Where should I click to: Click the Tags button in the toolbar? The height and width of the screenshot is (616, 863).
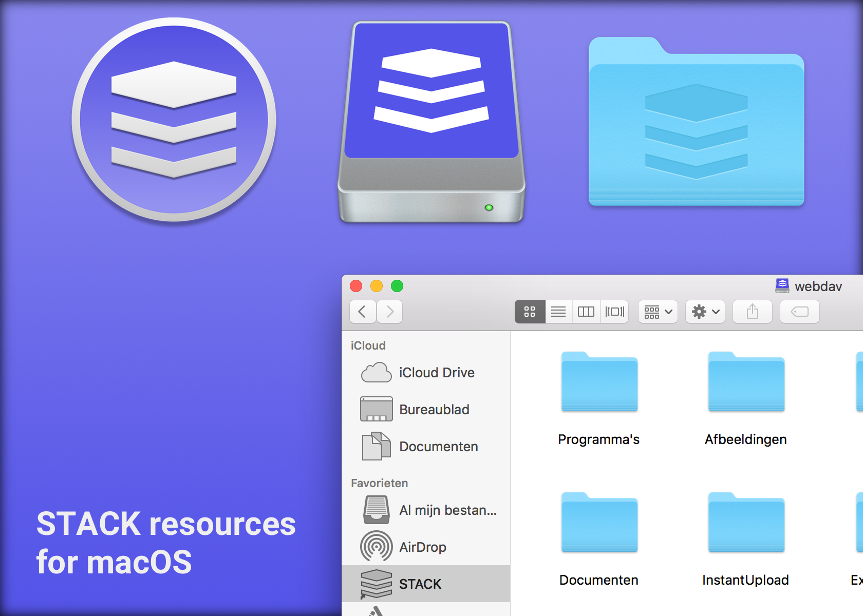[x=799, y=312]
